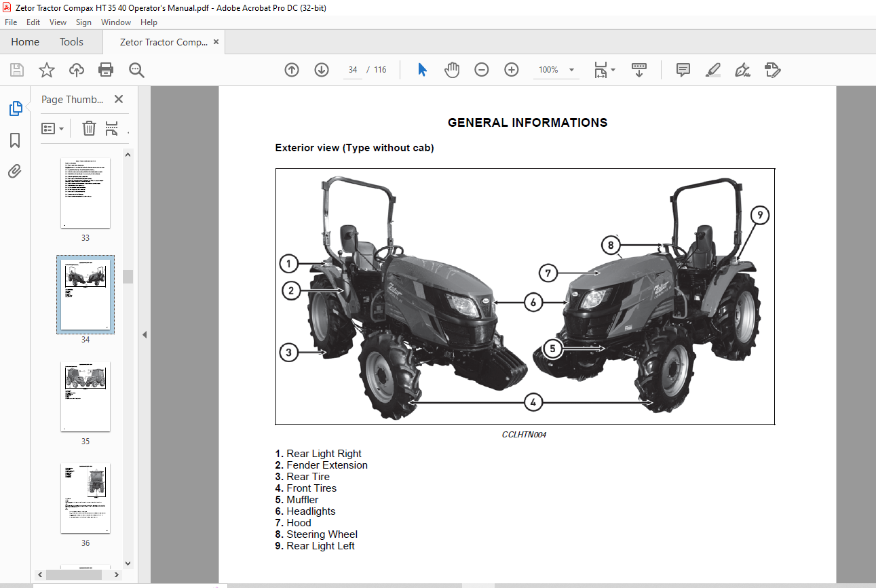Click the page organize scissors icon

point(112,128)
